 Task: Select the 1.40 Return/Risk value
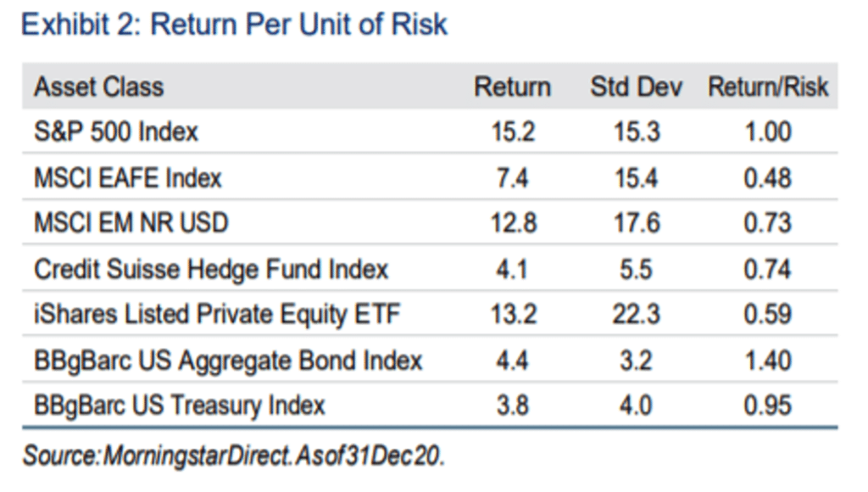click(768, 361)
